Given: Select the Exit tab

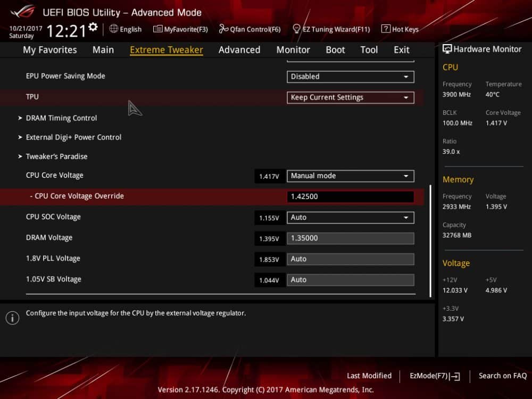Looking at the screenshot, I should 401,50.
